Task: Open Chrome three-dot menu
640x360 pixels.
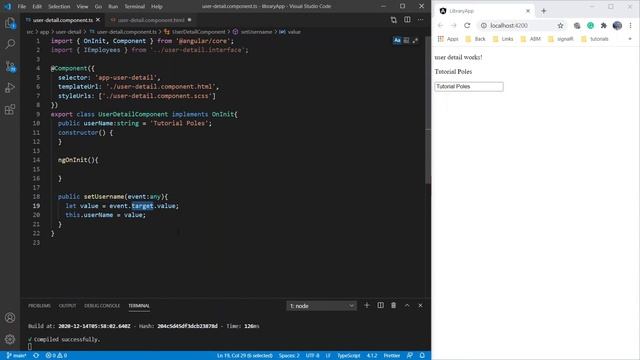Action: (x=631, y=26)
